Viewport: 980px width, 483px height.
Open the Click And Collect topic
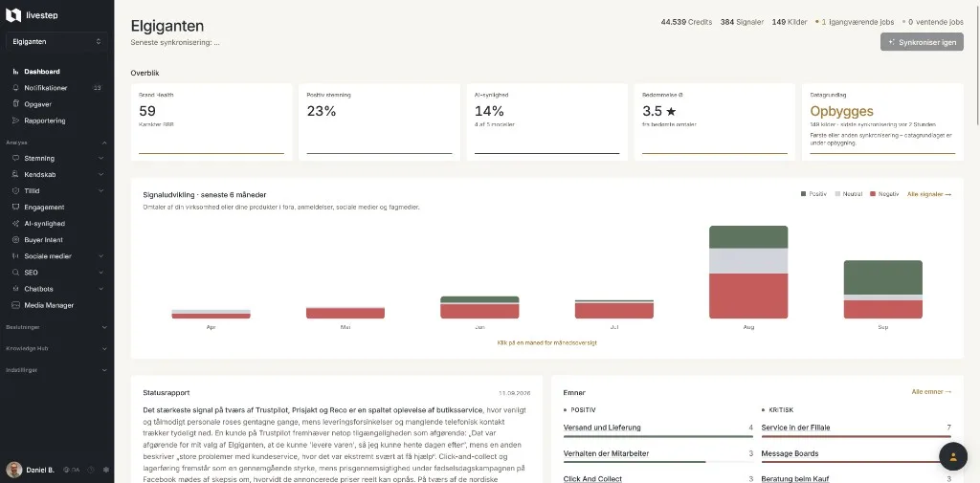(592, 479)
